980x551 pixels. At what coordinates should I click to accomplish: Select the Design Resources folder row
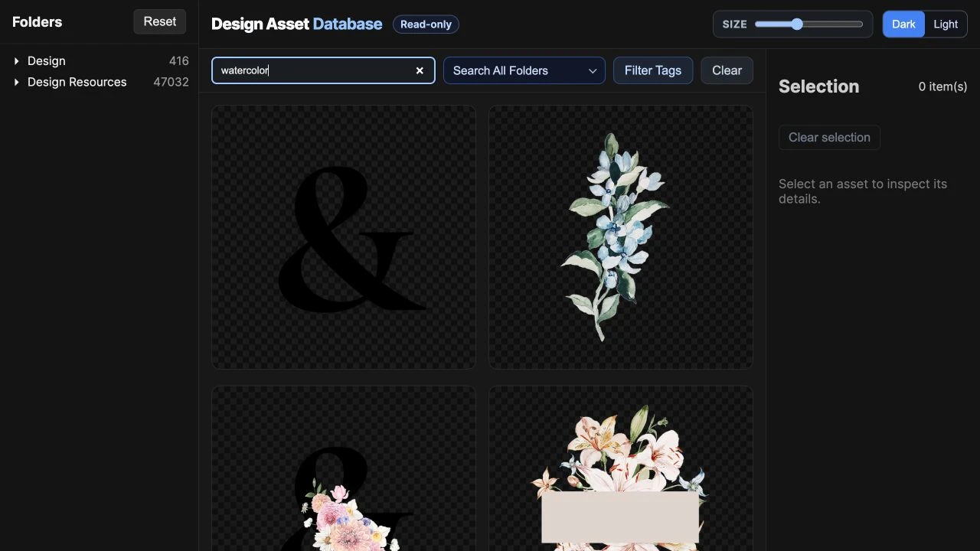point(100,82)
